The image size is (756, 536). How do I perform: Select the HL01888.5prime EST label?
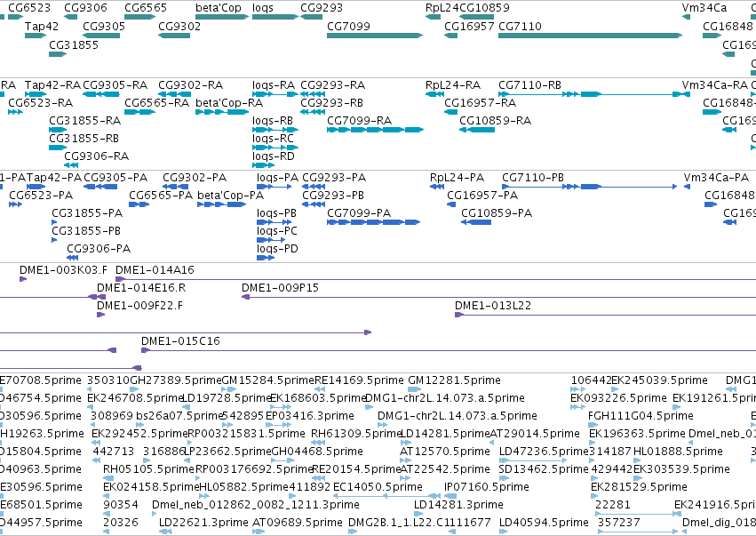point(678,452)
